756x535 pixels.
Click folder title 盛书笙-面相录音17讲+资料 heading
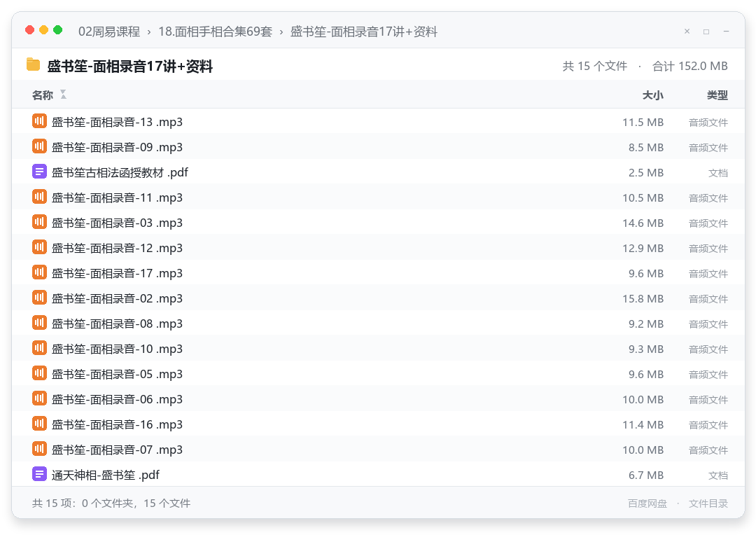[x=129, y=66]
